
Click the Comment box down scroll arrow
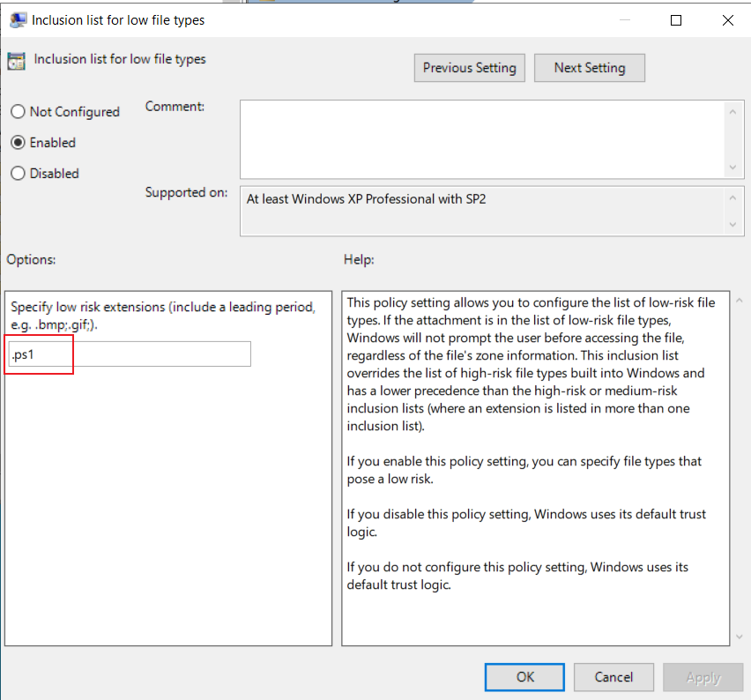tap(732, 168)
